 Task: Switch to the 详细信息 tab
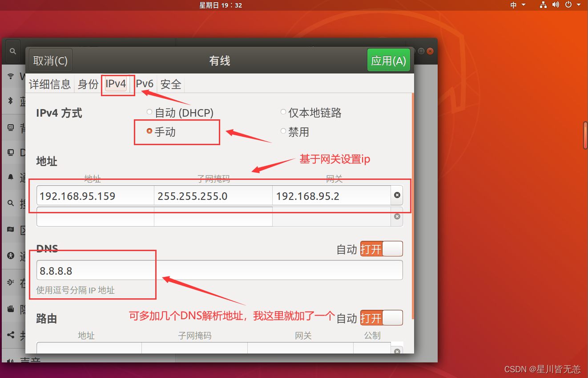[50, 84]
